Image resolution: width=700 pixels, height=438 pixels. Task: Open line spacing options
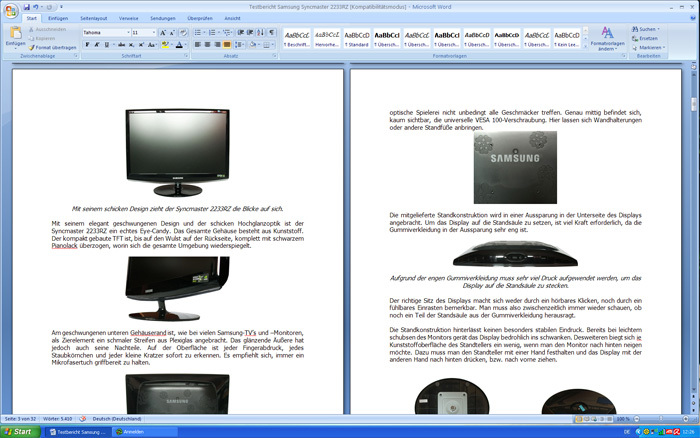pyautogui.click(x=239, y=45)
